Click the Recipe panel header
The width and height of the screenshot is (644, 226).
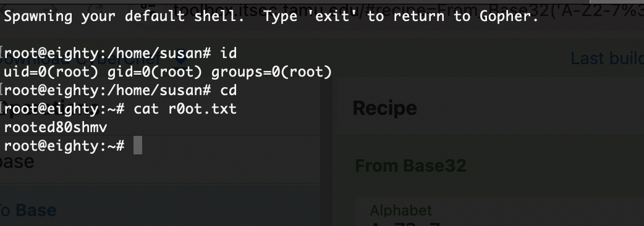coord(385,108)
